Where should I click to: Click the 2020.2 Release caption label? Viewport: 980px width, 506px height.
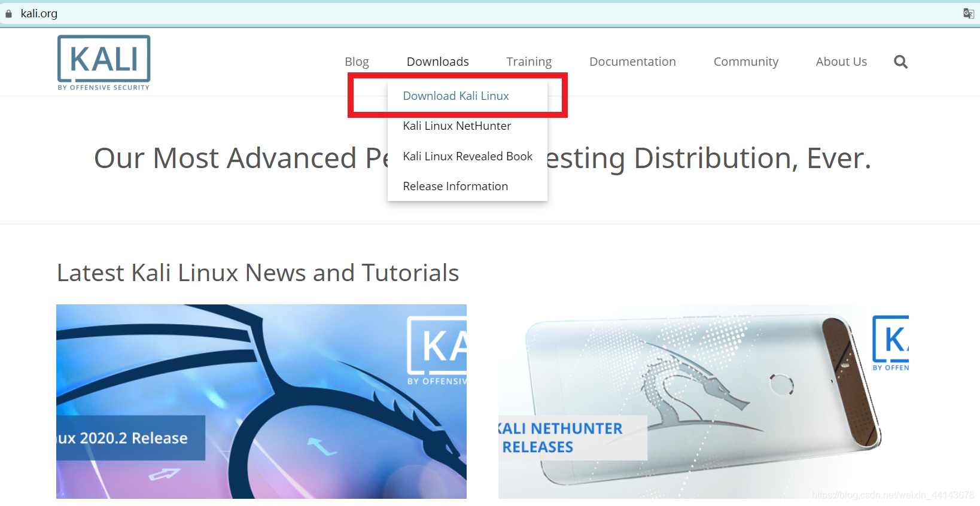coord(130,438)
